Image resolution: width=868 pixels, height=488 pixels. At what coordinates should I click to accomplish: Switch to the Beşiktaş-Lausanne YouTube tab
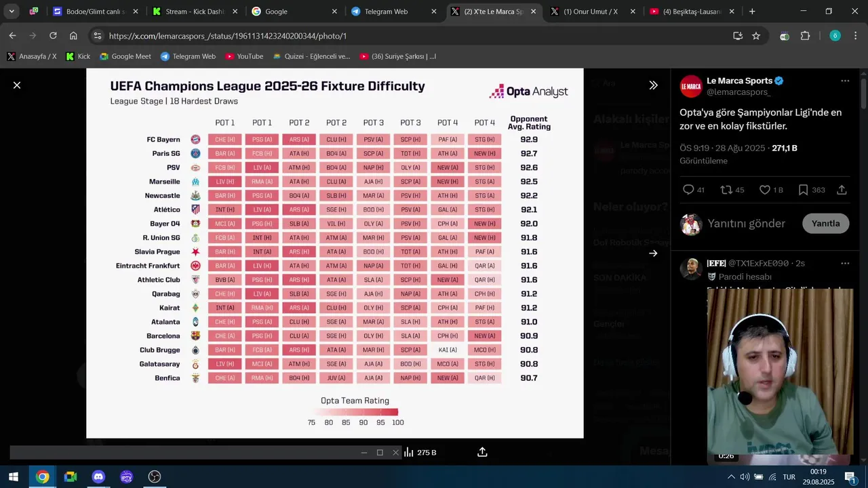pos(692,12)
